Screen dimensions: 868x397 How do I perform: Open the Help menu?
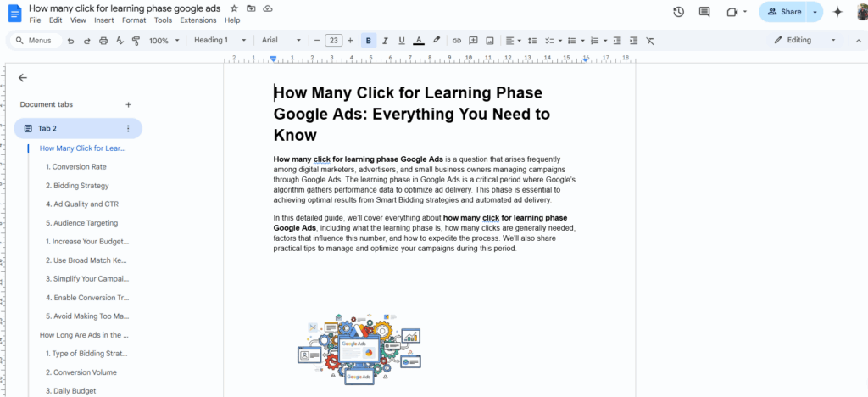click(x=232, y=20)
